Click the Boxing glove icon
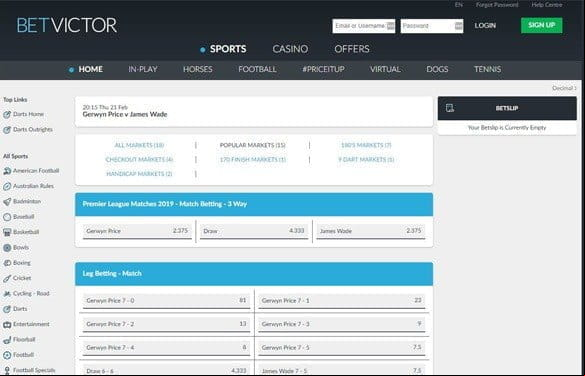Screen dimensions: 585x376 coord(7,263)
